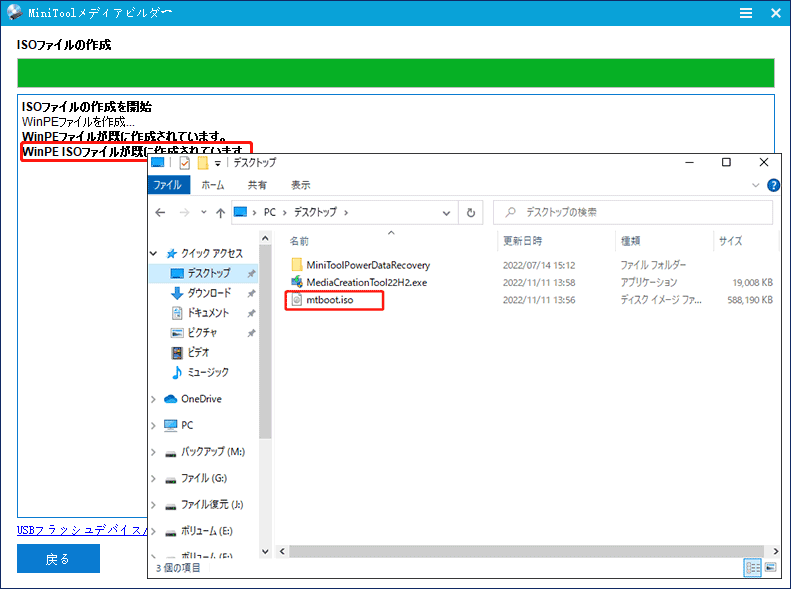Click the Explorer forward arrow

(x=184, y=212)
